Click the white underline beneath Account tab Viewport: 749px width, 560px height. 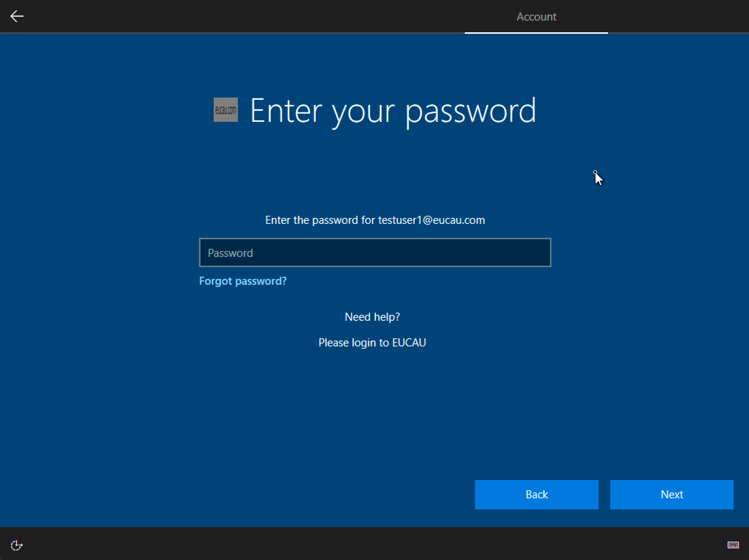pos(536,33)
